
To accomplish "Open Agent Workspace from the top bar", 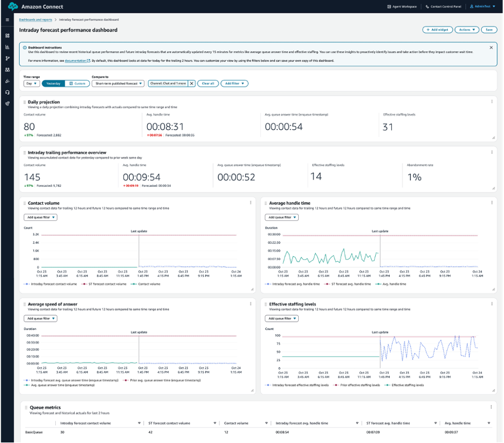I will pos(404,7).
